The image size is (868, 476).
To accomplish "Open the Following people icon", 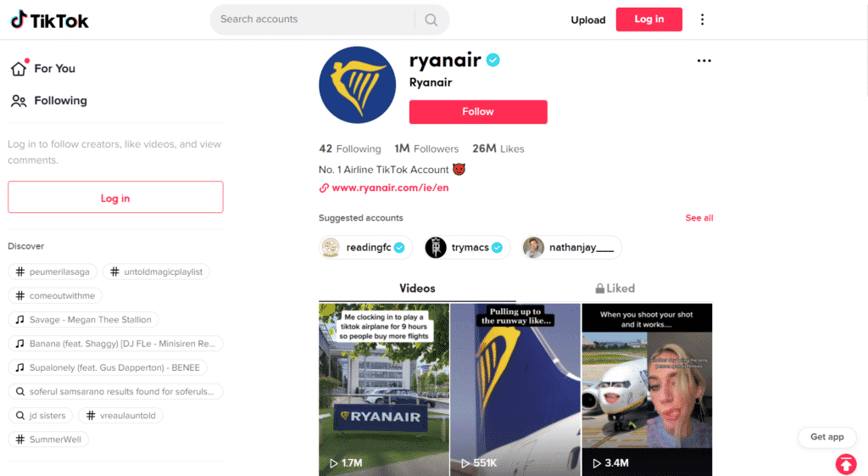I will point(19,101).
